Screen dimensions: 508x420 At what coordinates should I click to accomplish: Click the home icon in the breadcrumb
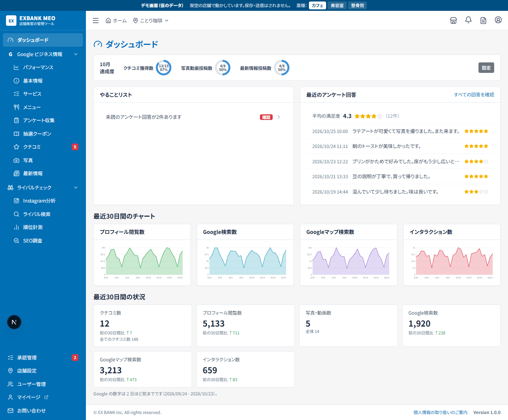pyautogui.click(x=108, y=21)
